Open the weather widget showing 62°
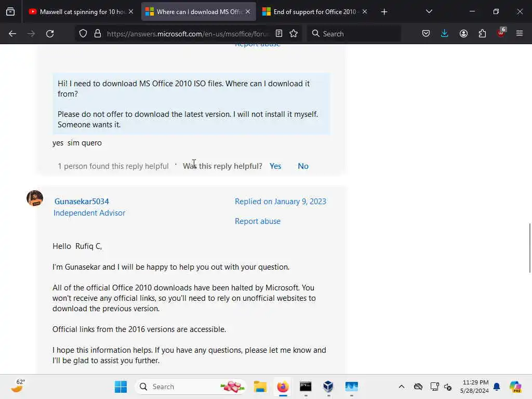The height and width of the screenshot is (399, 532). (x=18, y=386)
